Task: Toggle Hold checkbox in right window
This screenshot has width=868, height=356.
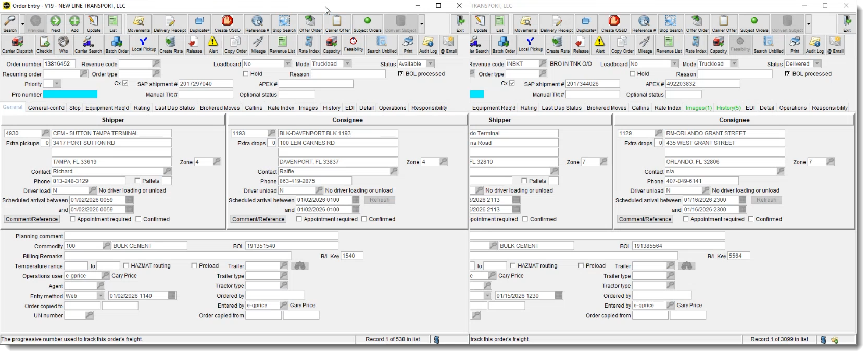Action: [x=632, y=74]
